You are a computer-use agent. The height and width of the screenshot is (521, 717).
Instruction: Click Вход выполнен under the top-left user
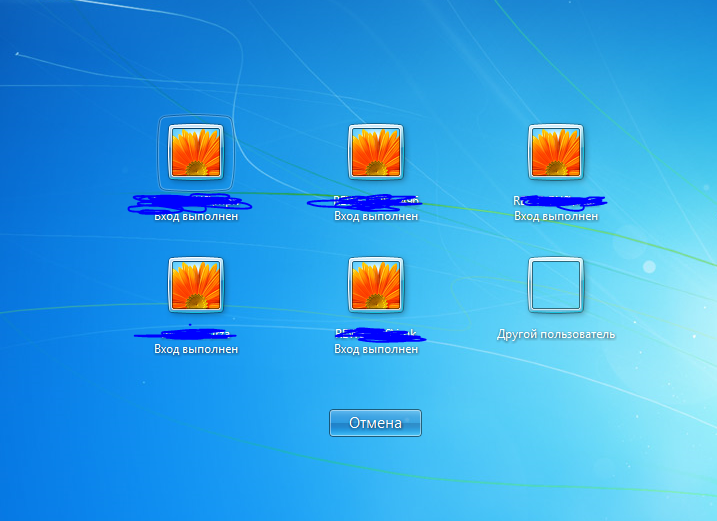point(196,216)
